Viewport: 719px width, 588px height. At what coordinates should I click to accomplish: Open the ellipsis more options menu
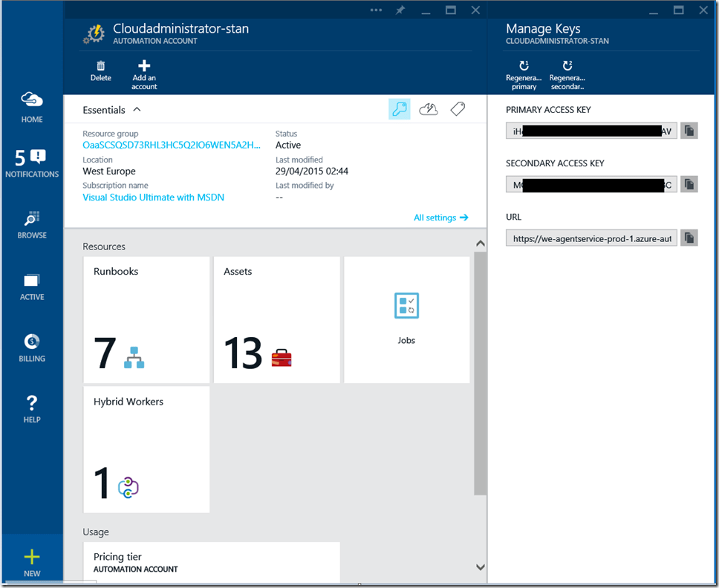coord(376,10)
